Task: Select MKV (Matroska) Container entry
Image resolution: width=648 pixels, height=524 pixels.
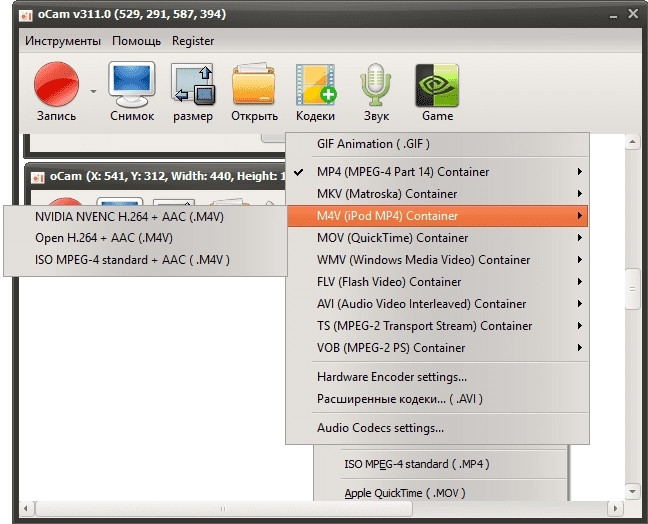Action: click(x=437, y=194)
